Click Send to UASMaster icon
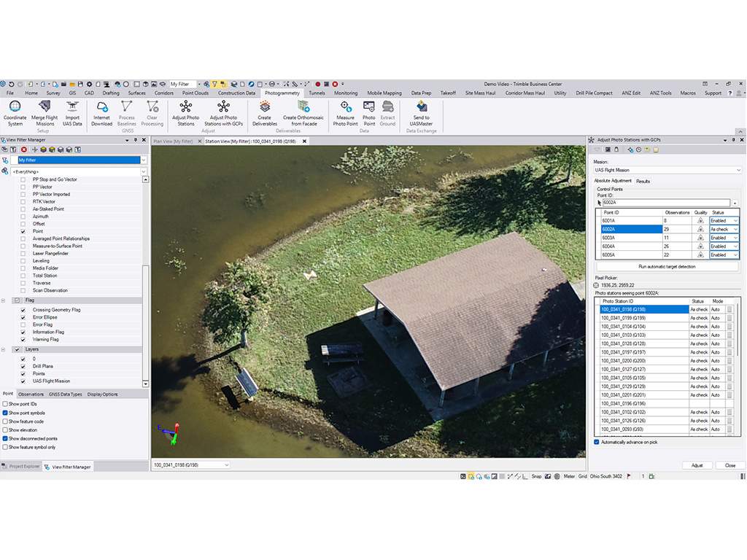Image resolution: width=747 pixels, height=560 pixels. [x=421, y=107]
